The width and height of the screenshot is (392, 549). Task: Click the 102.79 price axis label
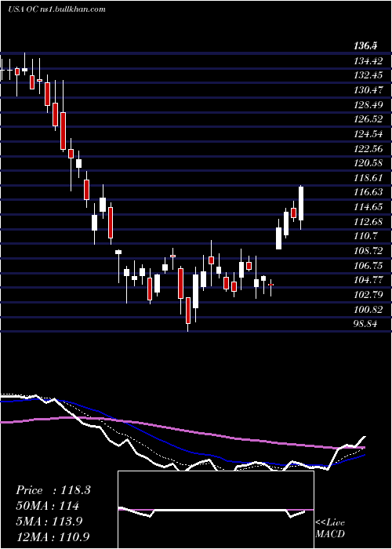(x=368, y=295)
